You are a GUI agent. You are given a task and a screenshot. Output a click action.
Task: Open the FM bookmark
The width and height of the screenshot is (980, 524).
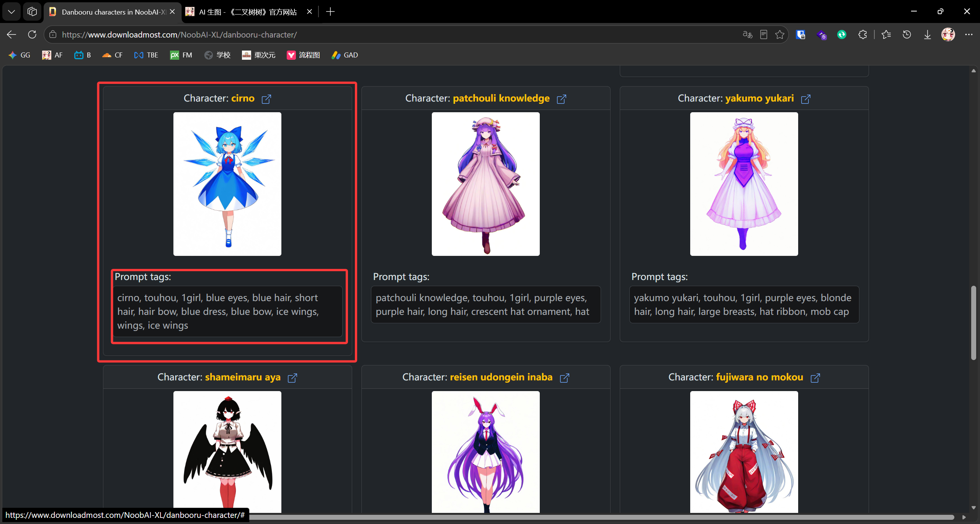[181, 55]
